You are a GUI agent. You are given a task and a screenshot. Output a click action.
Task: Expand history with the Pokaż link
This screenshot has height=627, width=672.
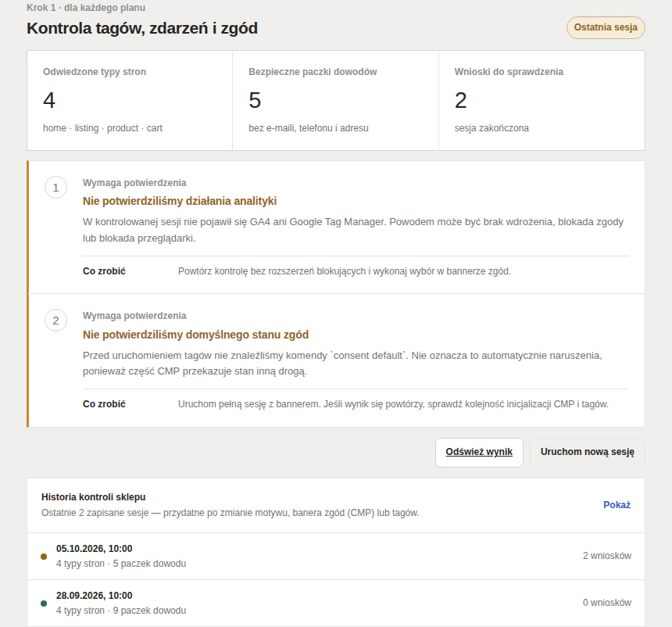pyautogui.click(x=617, y=505)
